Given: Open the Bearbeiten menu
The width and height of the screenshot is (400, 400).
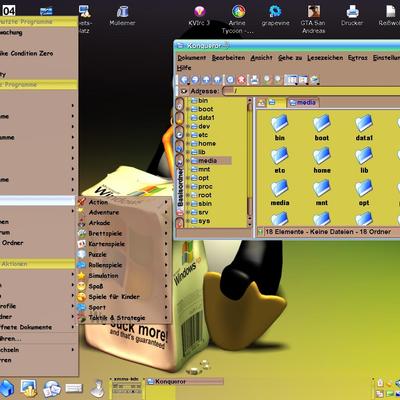Looking at the screenshot, I should pyautogui.click(x=228, y=58).
